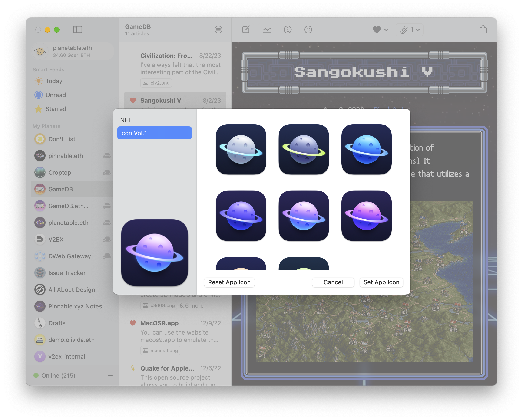The image size is (523, 420).
Task: Open the analytics chart icon
Action: (x=267, y=30)
